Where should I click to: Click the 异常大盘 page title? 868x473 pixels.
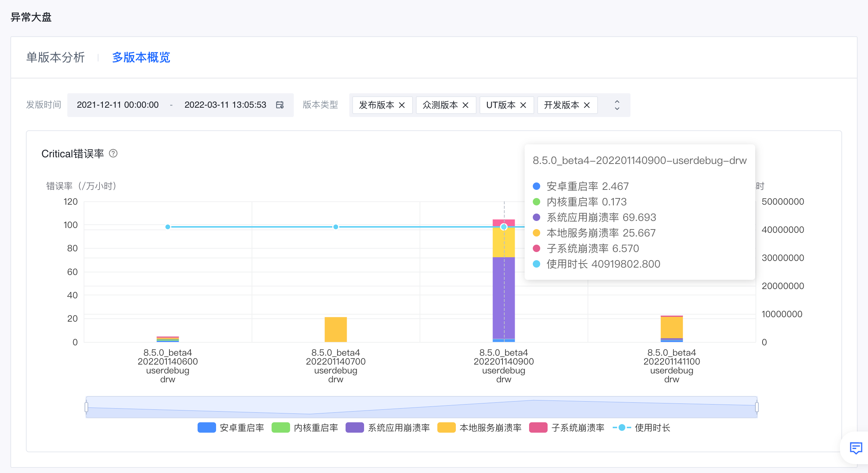click(x=31, y=17)
